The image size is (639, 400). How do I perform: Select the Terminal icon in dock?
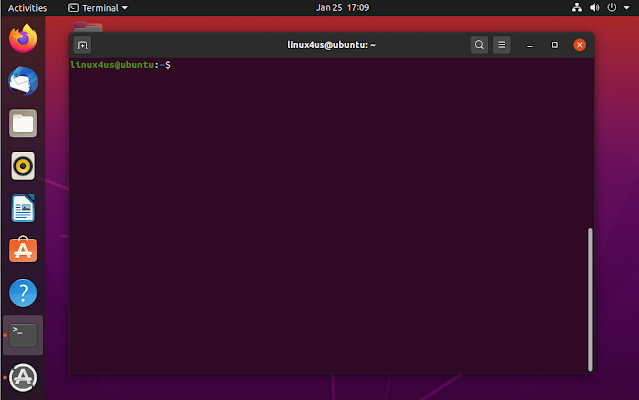(x=23, y=335)
